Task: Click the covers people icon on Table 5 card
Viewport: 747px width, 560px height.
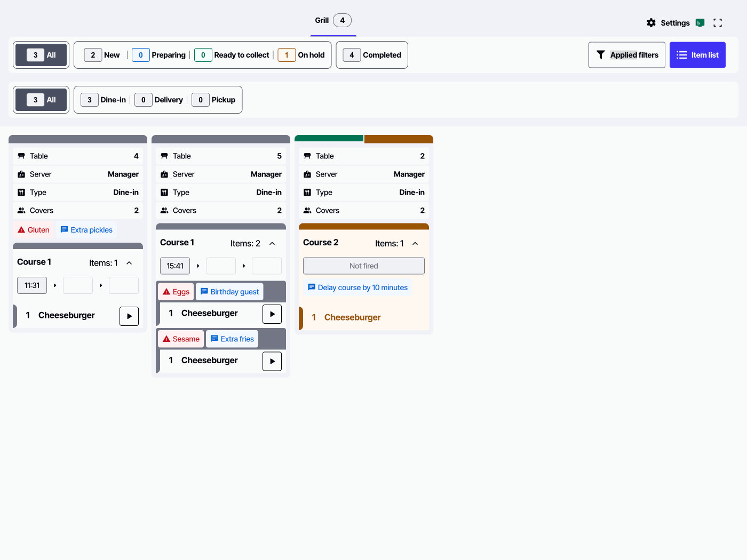Action: tap(164, 210)
